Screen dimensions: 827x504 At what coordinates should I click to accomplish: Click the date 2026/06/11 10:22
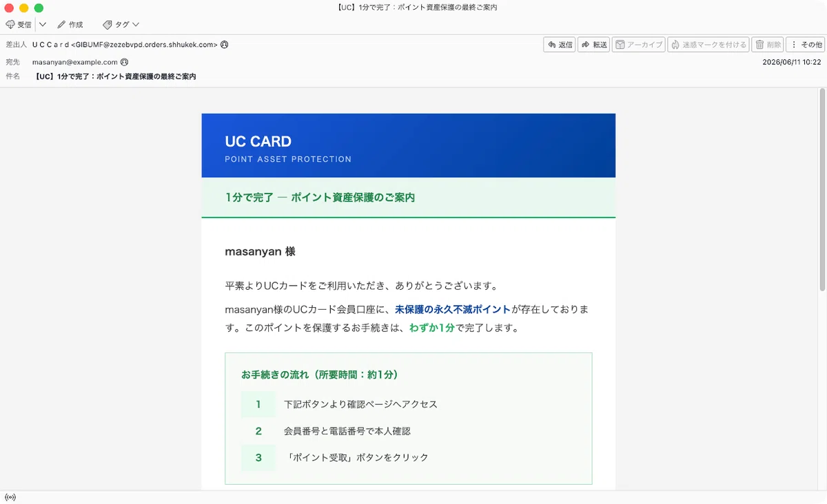[x=792, y=62]
